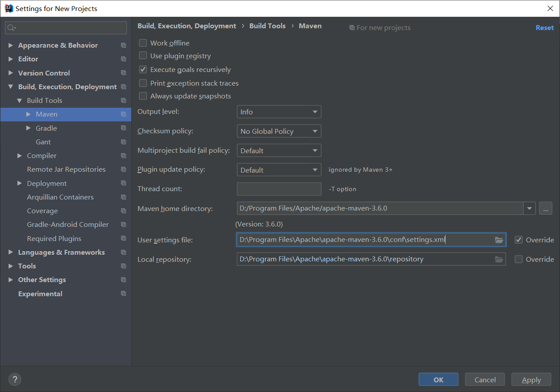The width and height of the screenshot is (560, 392).
Task: Enable Always update snapshots checkbox
Action: click(x=143, y=96)
